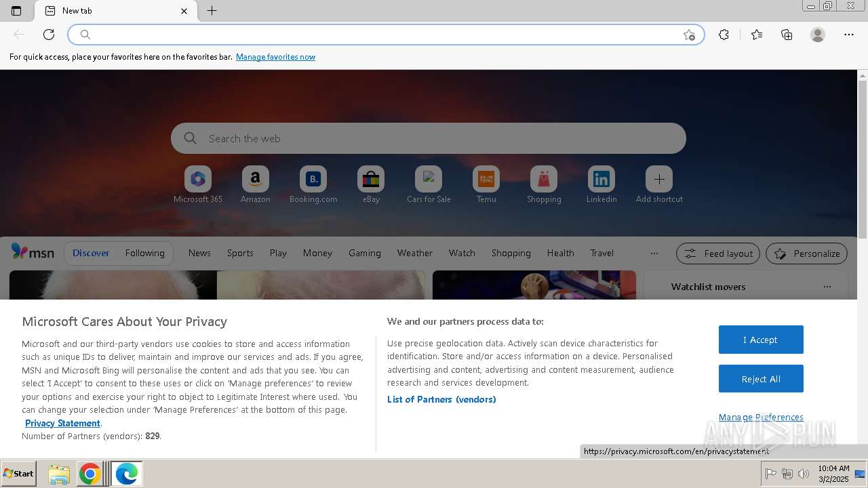Open the user profile avatar

tap(818, 35)
